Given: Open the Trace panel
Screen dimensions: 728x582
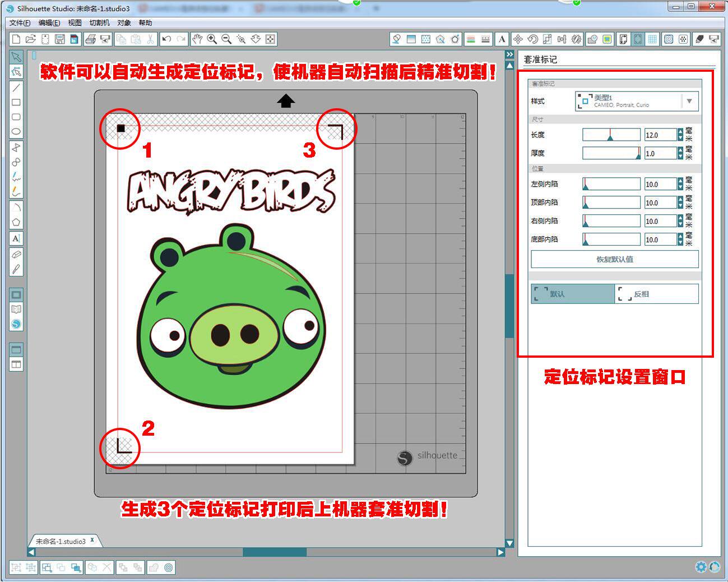Looking at the screenshot, I should point(607,39).
